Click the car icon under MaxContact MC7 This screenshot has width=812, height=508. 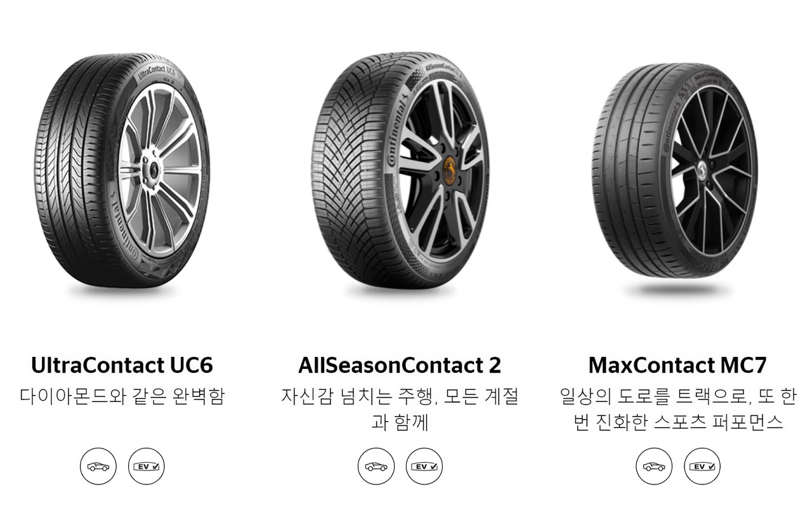pyautogui.click(x=654, y=466)
